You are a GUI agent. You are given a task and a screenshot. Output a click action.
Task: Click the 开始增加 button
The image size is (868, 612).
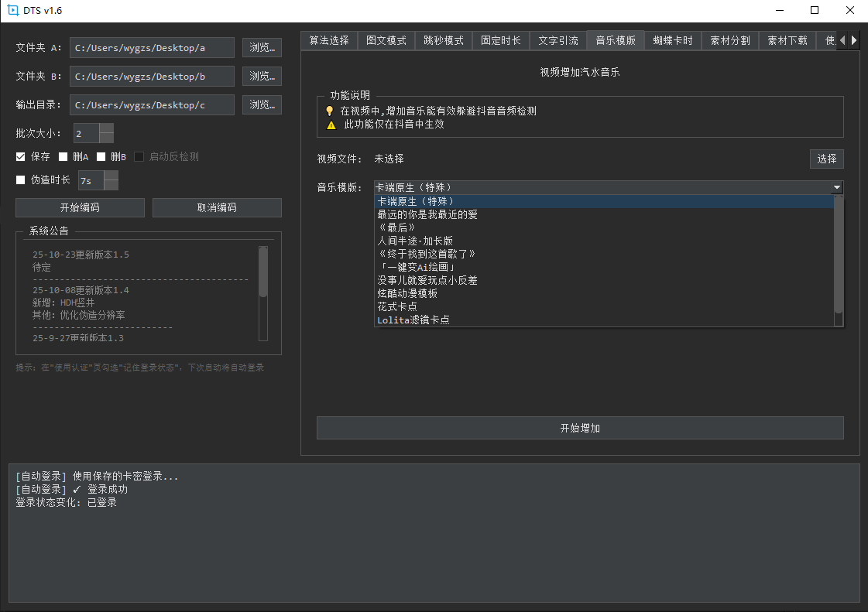pyautogui.click(x=580, y=428)
